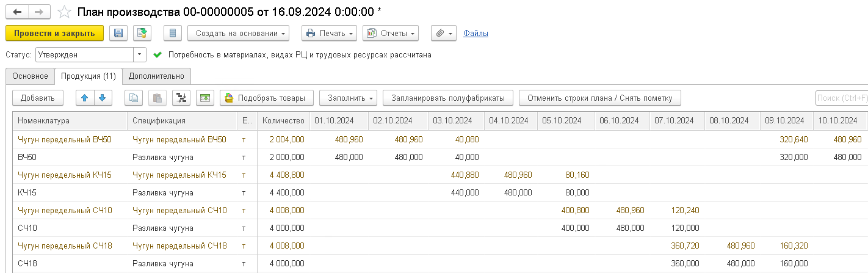Screen dimensions: 868x273
Task: Open document movements report icon
Action: coord(173,33)
